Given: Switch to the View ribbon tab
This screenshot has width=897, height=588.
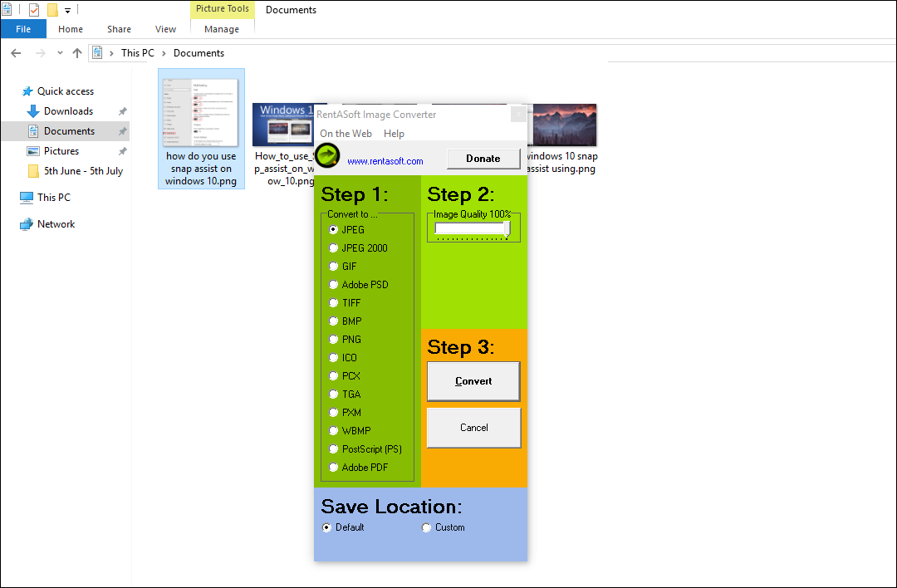Looking at the screenshot, I should 165,29.
